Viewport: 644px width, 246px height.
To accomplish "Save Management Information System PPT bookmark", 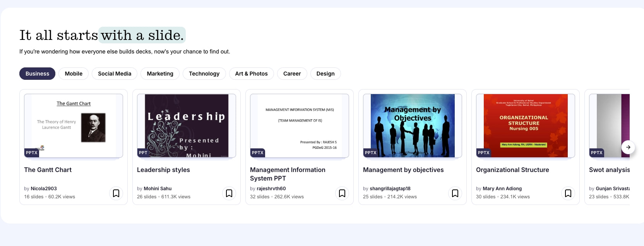I will 342,193.
